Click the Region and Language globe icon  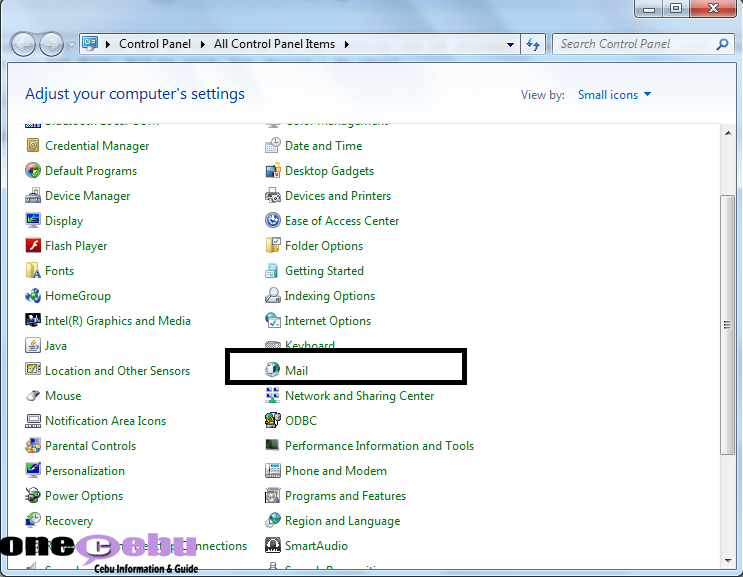272,521
